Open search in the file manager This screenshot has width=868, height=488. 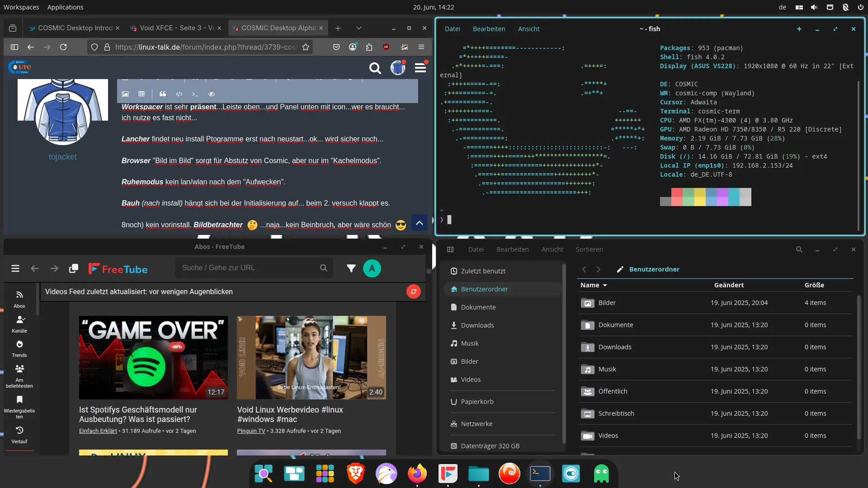pyautogui.click(x=799, y=249)
